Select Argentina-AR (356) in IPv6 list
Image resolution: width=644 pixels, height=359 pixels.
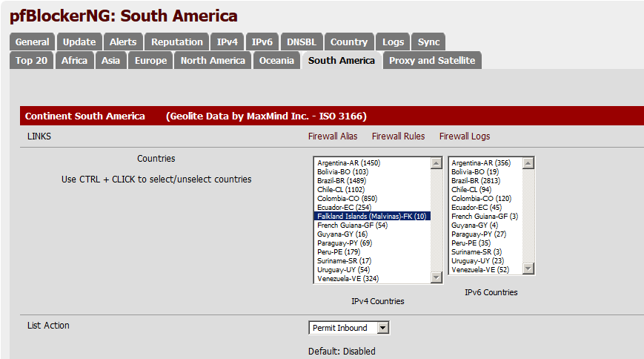[x=485, y=163]
